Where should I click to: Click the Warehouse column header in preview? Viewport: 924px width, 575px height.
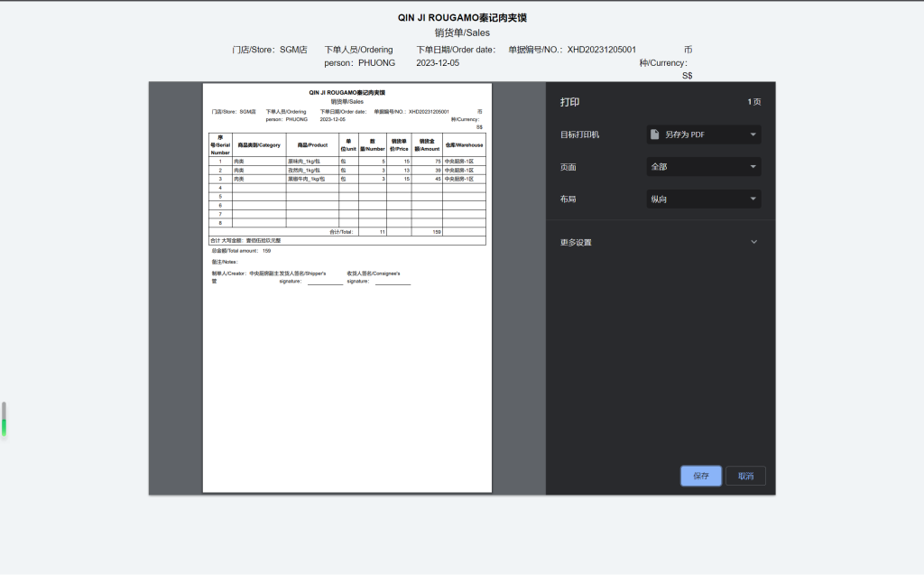click(464, 145)
